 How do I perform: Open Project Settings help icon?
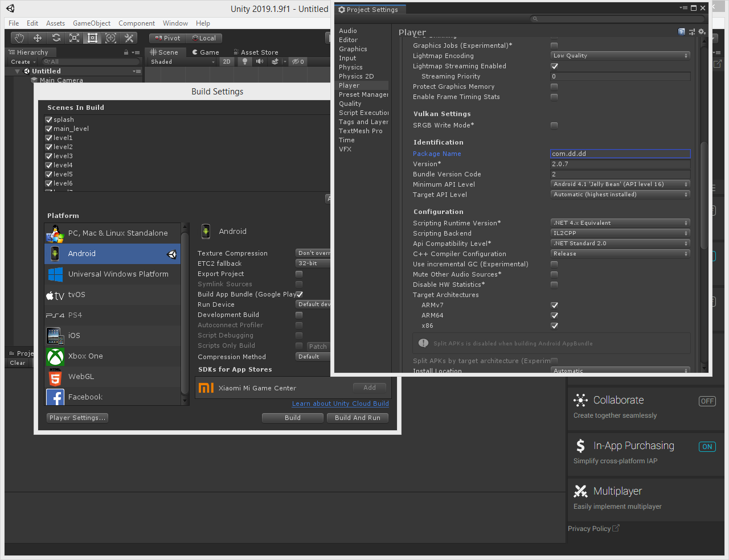(682, 32)
